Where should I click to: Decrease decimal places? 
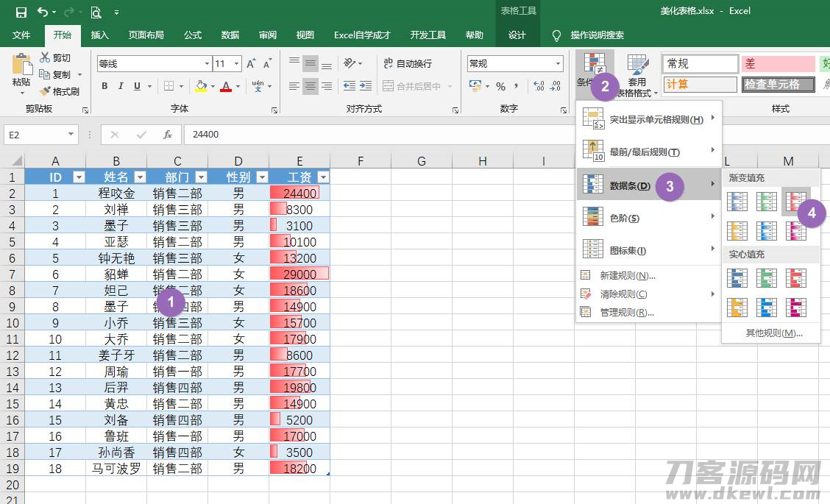556,86
